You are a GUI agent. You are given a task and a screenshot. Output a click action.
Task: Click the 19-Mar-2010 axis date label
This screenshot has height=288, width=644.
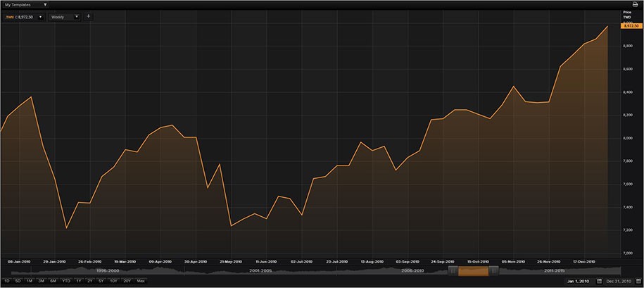coord(125,261)
